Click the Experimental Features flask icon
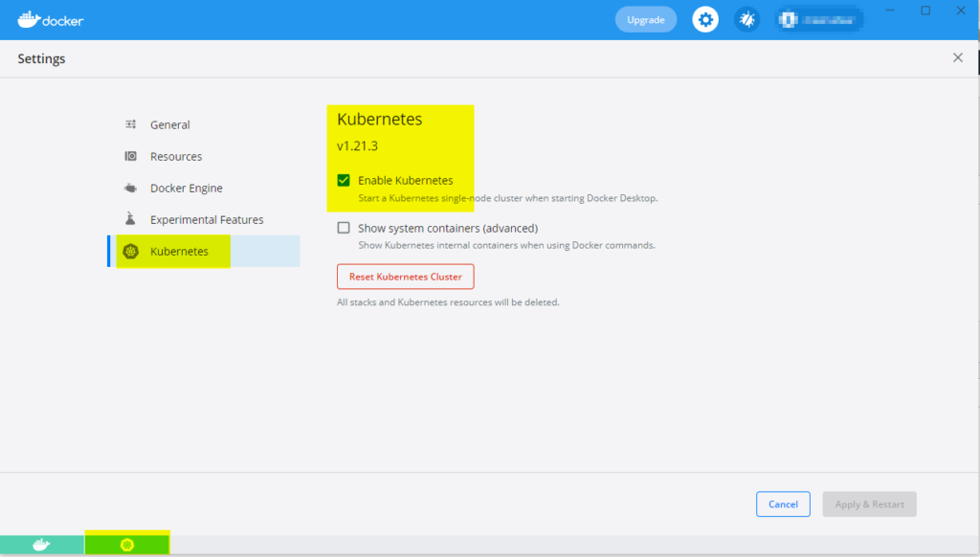Screen dimensions: 980x557 point(130,219)
